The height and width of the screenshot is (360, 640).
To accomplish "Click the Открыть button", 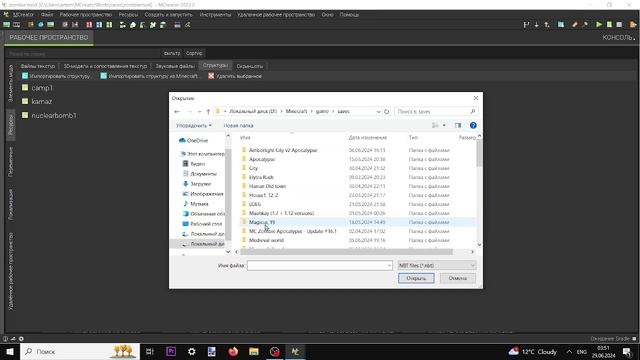I will point(416,278).
